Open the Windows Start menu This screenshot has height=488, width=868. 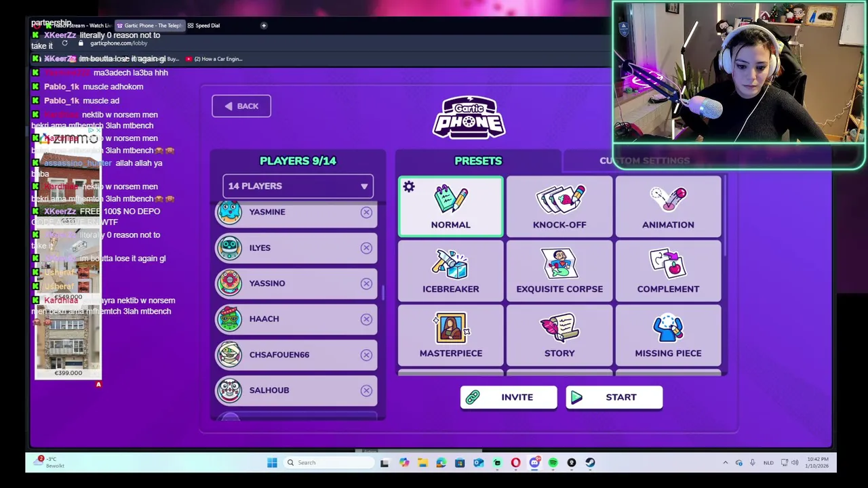coord(272,463)
